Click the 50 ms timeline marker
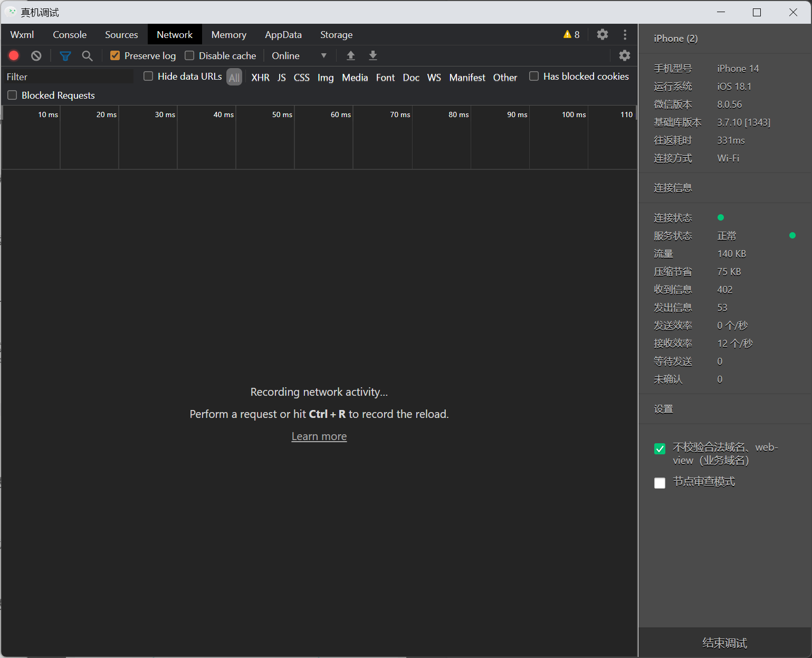This screenshot has width=812, height=658. 282,115
